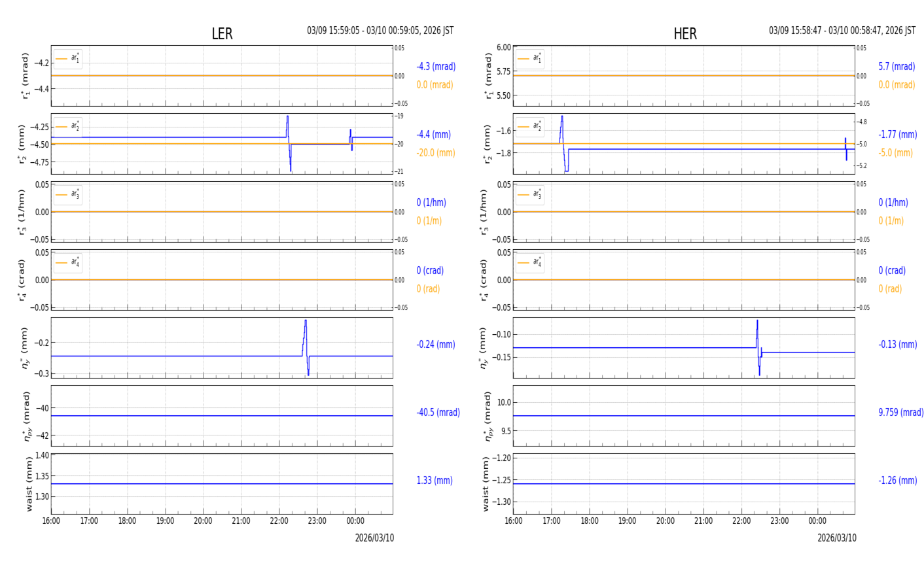Click the HER r1* (mrad) axis label
Screen dimensions: 924x565
coord(488,76)
